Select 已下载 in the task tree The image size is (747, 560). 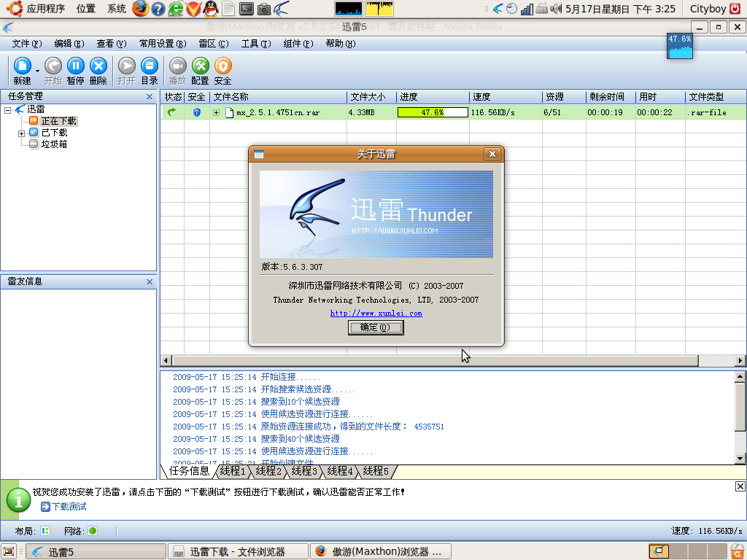coord(54,133)
